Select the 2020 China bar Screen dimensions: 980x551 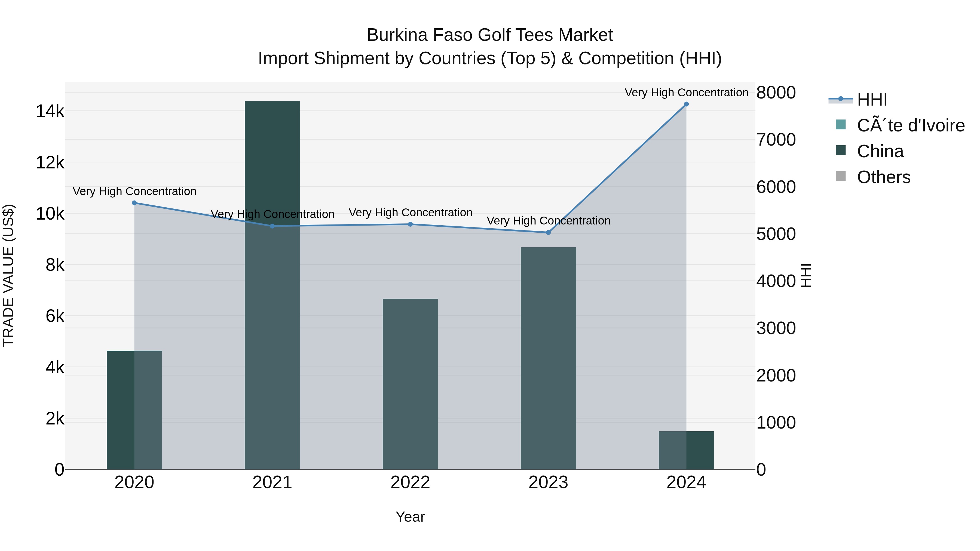pyautogui.click(x=134, y=410)
